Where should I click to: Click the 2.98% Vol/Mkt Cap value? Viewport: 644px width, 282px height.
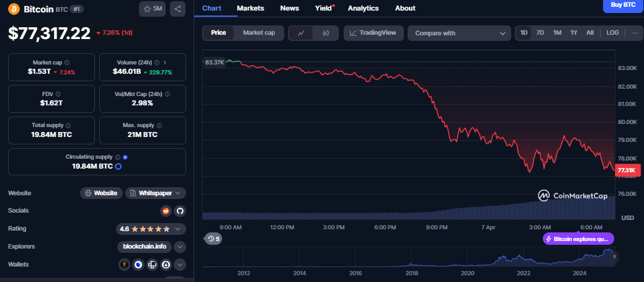pos(143,103)
